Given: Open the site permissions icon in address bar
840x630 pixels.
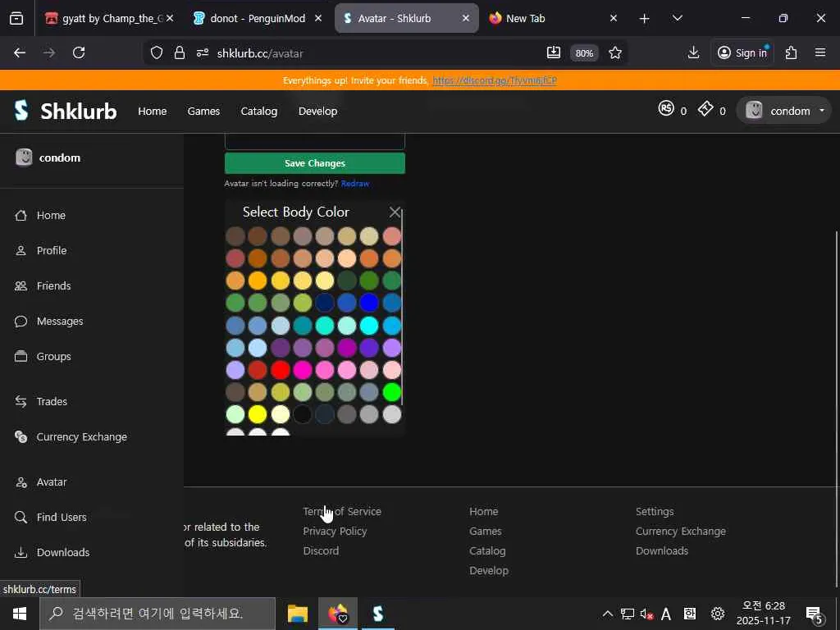Looking at the screenshot, I should click(x=203, y=52).
